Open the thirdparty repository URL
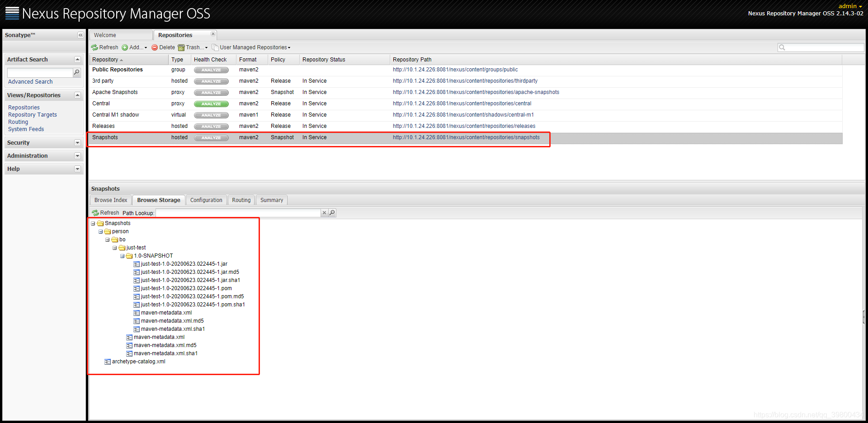The image size is (868, 423). coord(465,81)
